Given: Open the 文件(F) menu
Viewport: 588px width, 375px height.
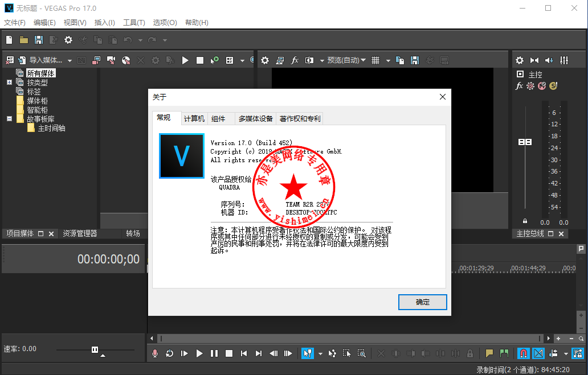Looking at the screenshot, I should 15,23.
